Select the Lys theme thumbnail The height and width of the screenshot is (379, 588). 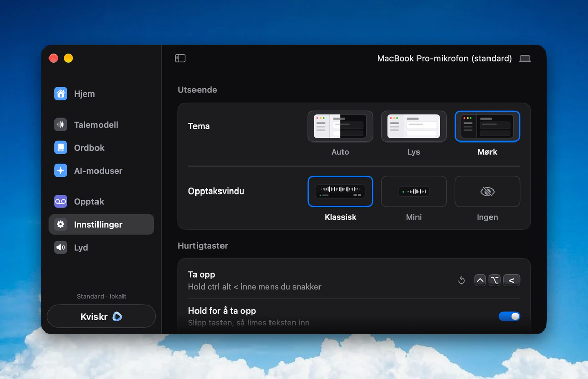[413, 127]
